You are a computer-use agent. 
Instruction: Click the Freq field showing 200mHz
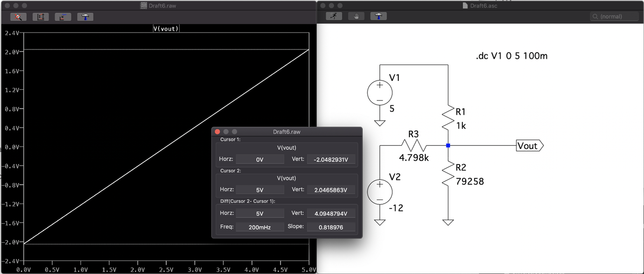[260, 227]
